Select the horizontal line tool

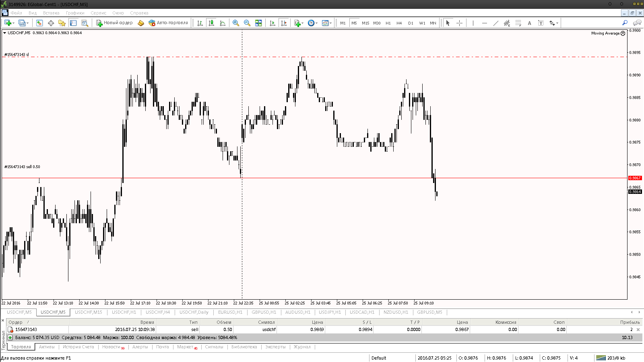coord(484,23)
